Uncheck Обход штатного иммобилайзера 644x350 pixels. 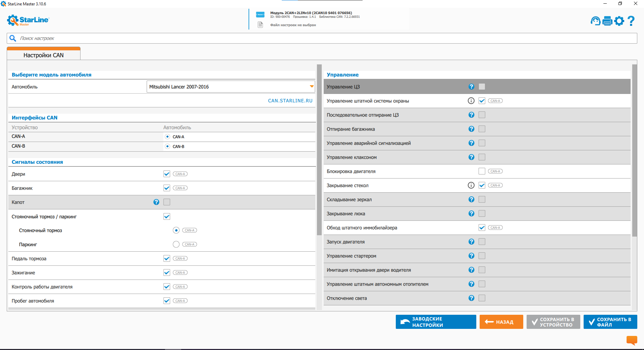482,228
